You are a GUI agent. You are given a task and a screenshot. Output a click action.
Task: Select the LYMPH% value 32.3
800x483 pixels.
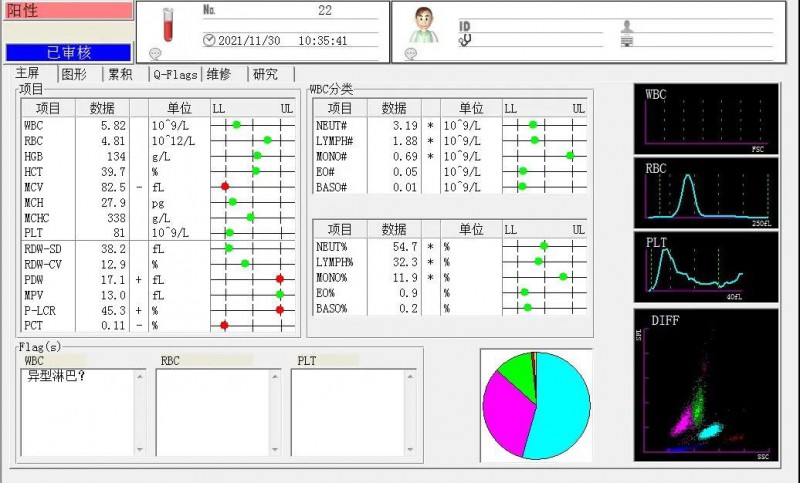point(405,262)
